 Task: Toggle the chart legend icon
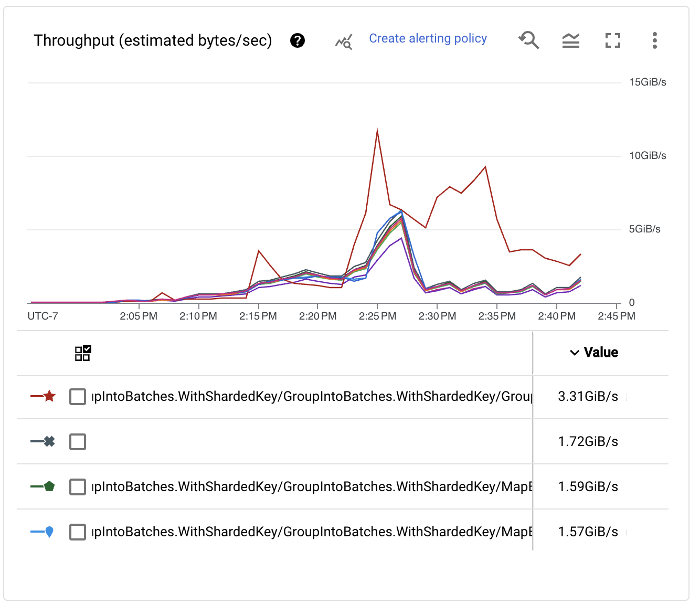pyautogui.click(x=570, y=40)
